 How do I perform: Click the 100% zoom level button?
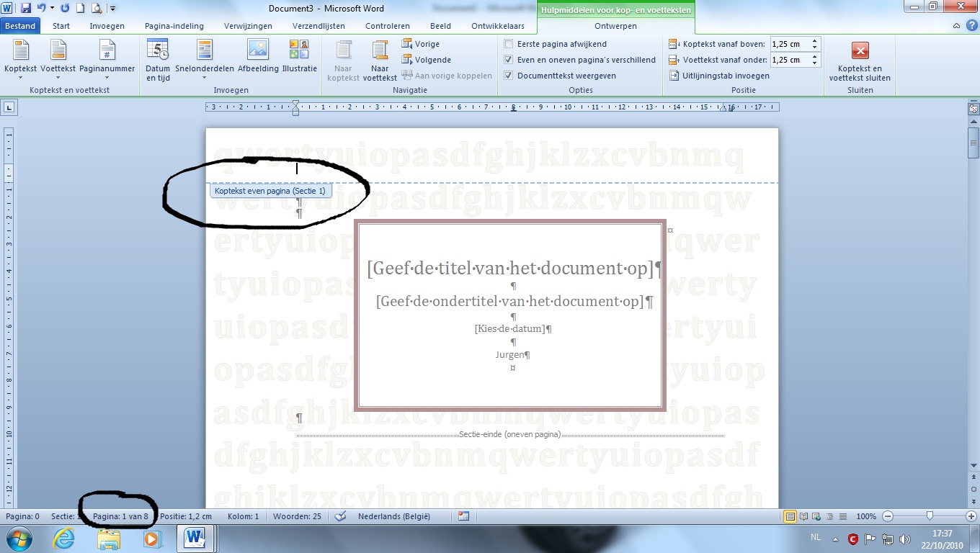(x=866, y=516)
